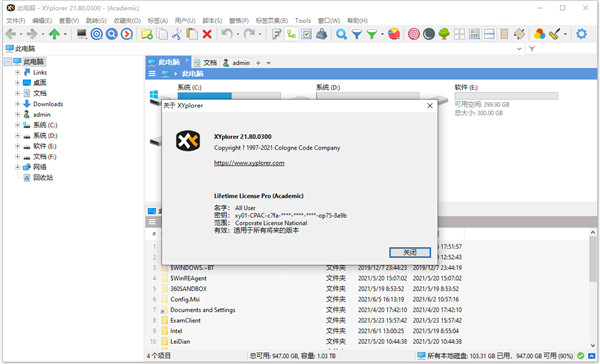Toggle tree panel with tree icon

click(444, 34)
